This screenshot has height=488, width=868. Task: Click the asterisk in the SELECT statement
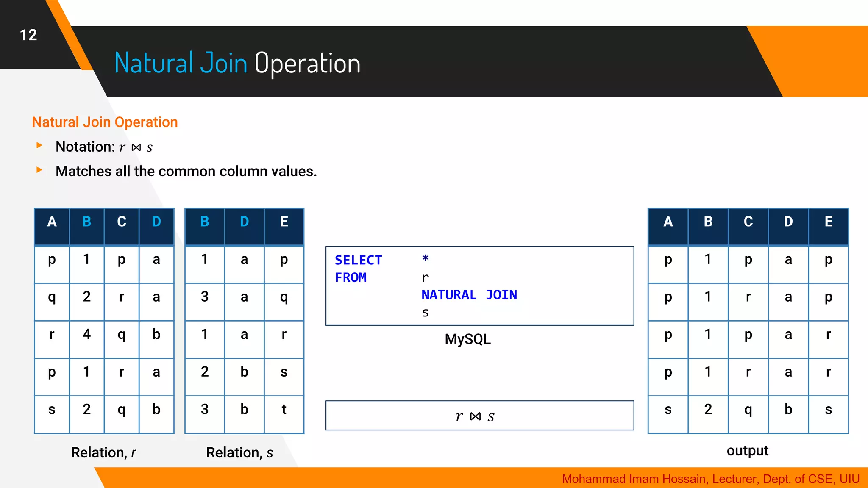pos(425,258)
